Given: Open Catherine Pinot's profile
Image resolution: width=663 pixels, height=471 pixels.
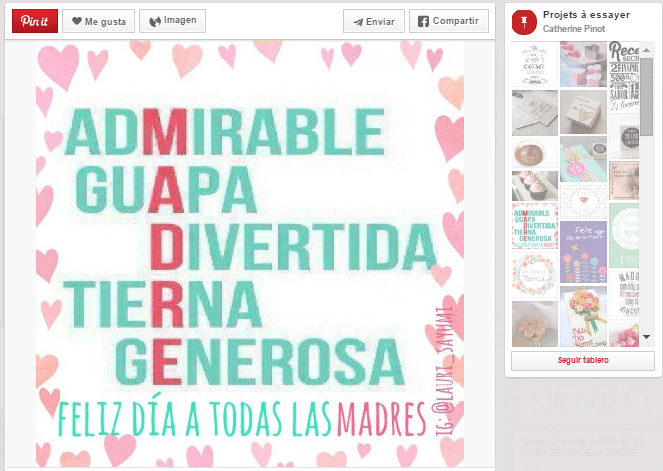Looking at the screenshot, I should (579, 30).
